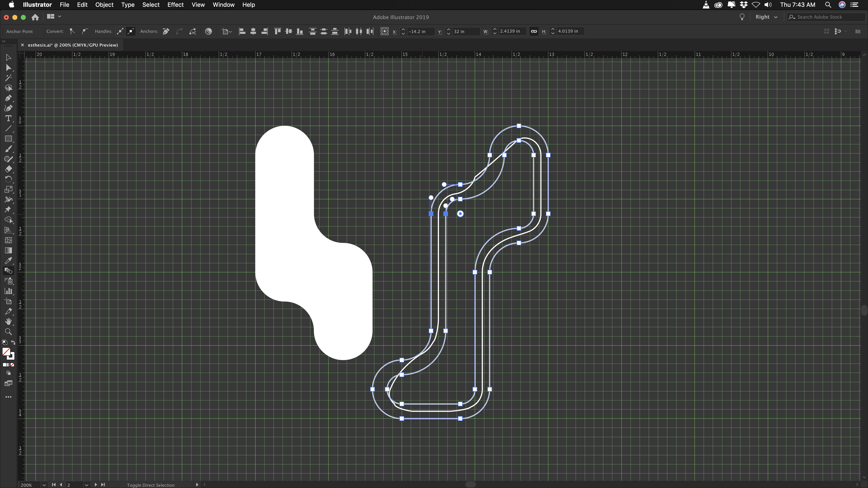The width and height of the screenshot is (868, 488).
Task: Toggle GPU Preview in view mode
Action: tap(198, 5)
